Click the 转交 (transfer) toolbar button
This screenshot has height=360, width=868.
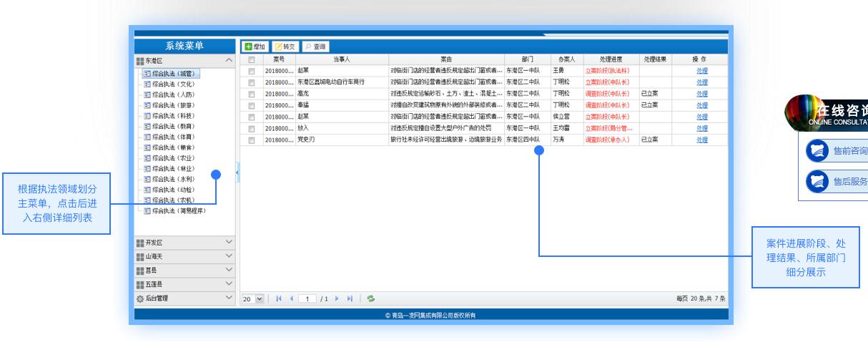click(x=285, y=47)
